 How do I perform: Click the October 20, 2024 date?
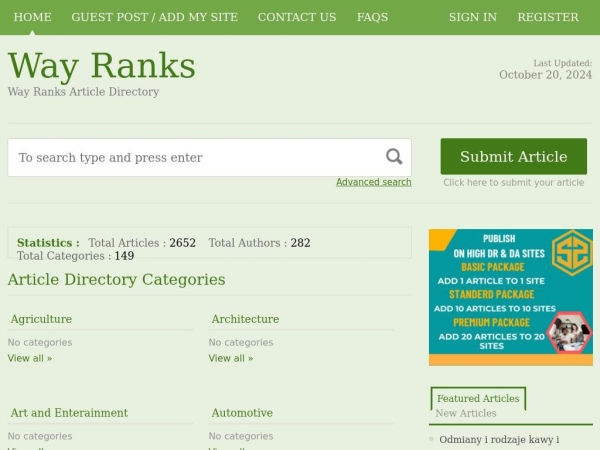pyautogui.click(x=545, y=75)
